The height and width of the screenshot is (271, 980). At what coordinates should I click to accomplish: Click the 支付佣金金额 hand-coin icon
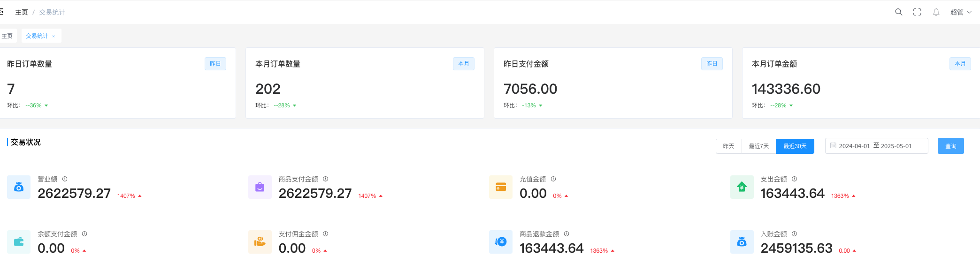pyautogui.click(x=260, y=241)
